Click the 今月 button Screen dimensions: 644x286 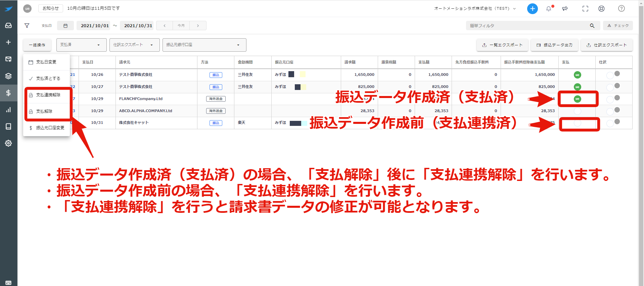(181, 26)
